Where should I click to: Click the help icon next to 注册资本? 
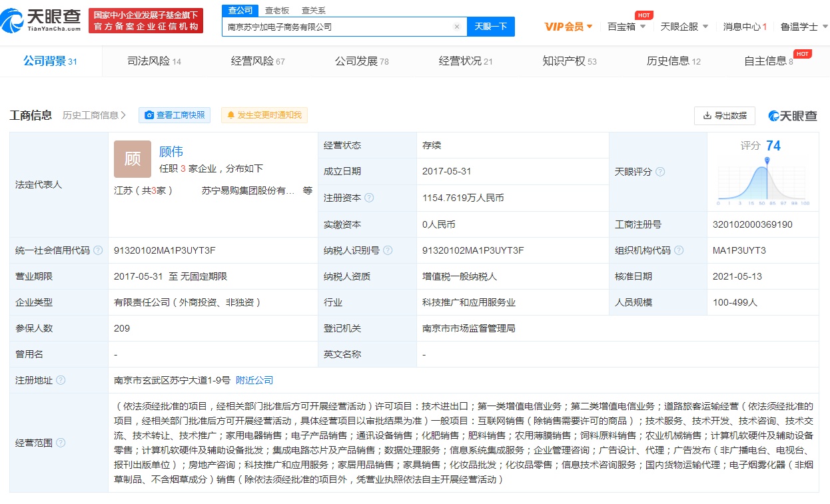pos(369,198)
